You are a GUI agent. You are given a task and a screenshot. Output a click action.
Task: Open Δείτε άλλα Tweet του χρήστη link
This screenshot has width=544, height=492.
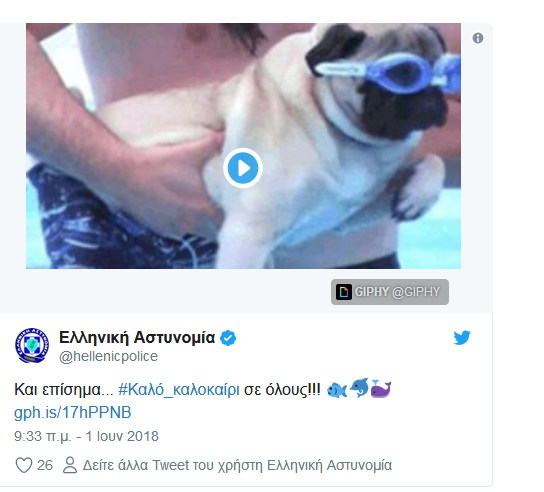pos(237,465)
